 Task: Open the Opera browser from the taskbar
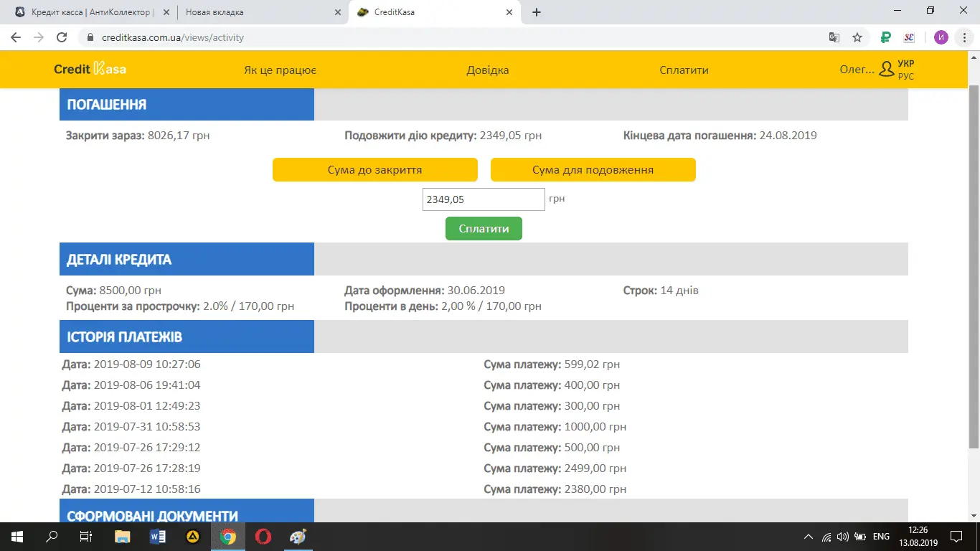[263, 536]
